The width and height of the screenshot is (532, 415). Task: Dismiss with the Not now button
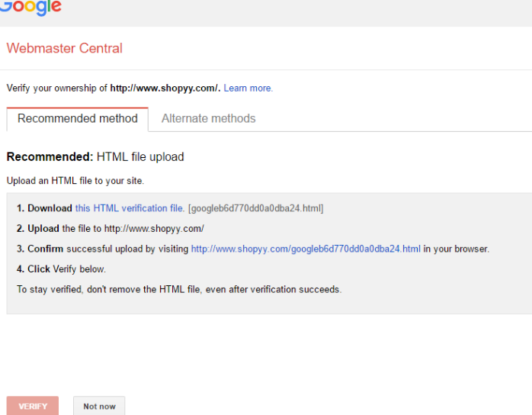[x=99, y=406]
